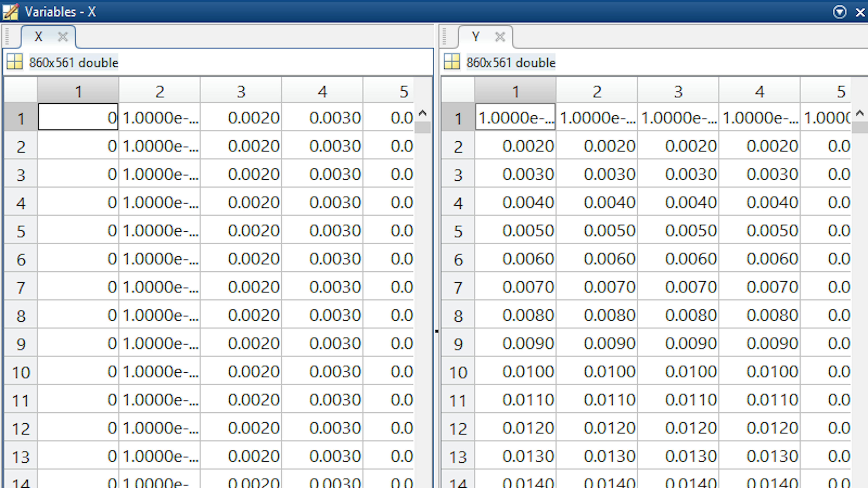Click the Y pane drag grip handle
Viewport: 868px width, 488px height.
(444, 36)
